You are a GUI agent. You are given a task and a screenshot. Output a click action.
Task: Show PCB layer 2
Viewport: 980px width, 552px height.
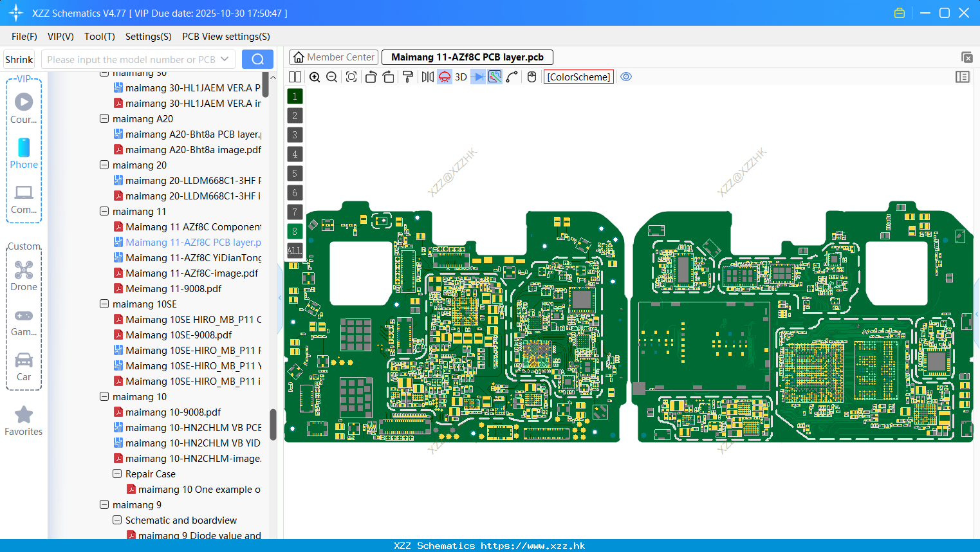coord(295,116)
